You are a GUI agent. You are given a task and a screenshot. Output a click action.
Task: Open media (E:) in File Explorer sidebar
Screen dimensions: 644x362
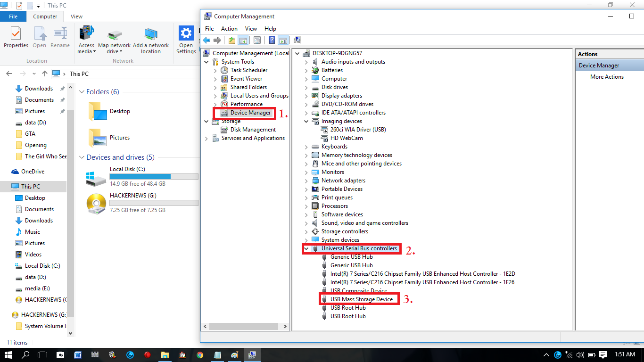[37, 288]
